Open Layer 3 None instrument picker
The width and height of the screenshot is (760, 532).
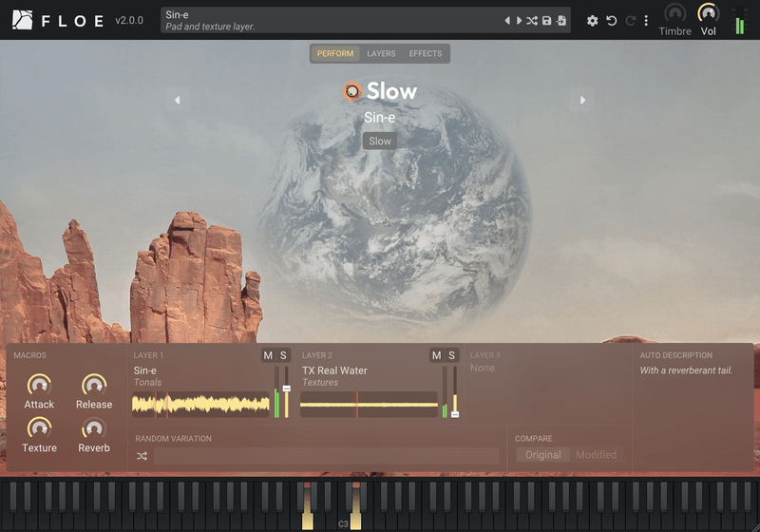tap(483, 369)
